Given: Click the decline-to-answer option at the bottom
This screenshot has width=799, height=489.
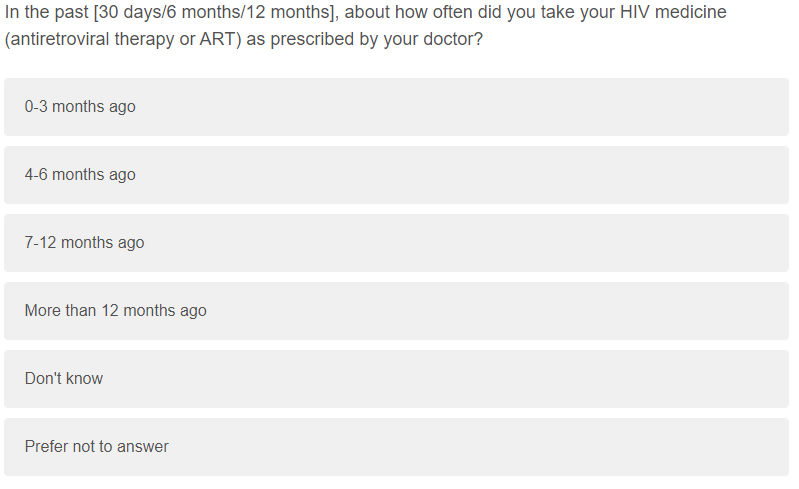Looking at the screenshot, I should tap(396, 447).
